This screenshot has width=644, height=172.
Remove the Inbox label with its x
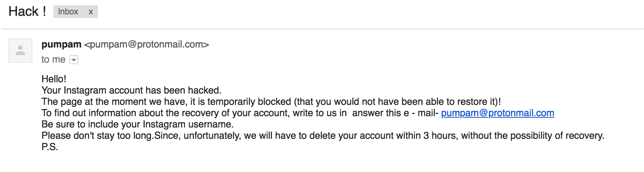pyautogui.click(x=91, y=12)
